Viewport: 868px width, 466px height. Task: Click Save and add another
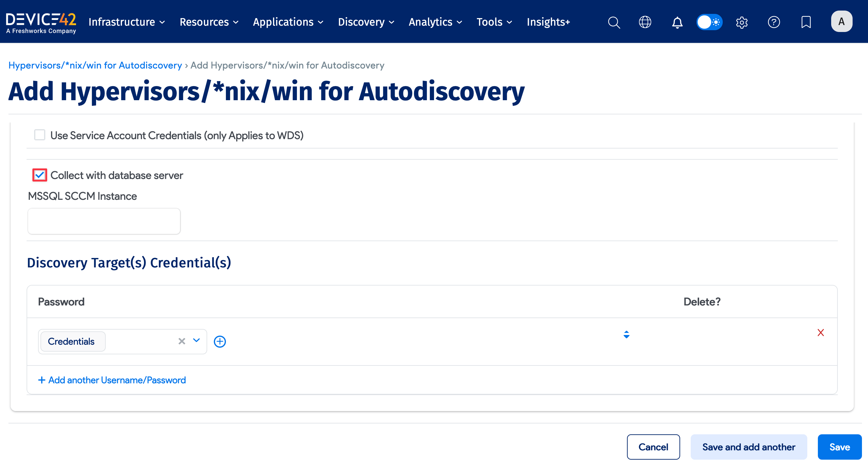click(749, 447)
